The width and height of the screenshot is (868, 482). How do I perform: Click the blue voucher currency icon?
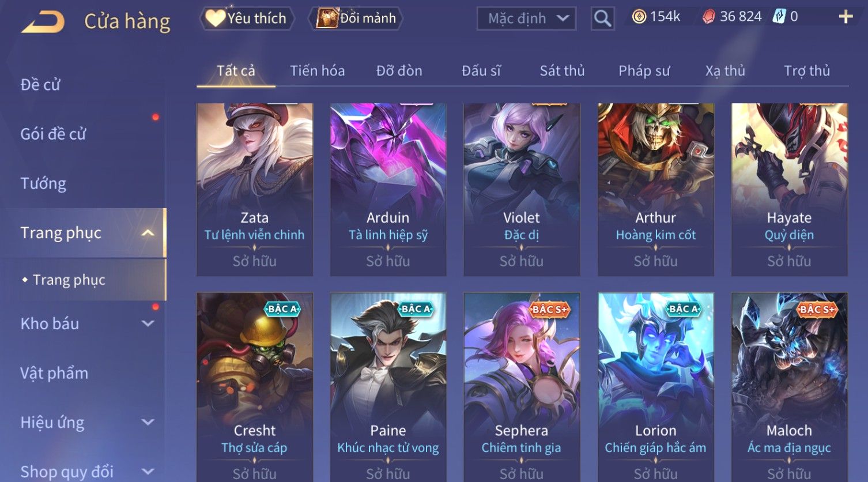tap(779, 17)
